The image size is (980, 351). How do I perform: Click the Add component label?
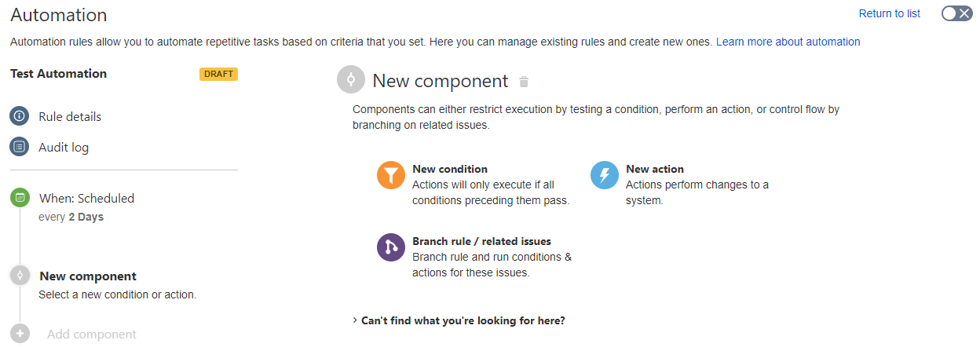[x=92, y=334]
